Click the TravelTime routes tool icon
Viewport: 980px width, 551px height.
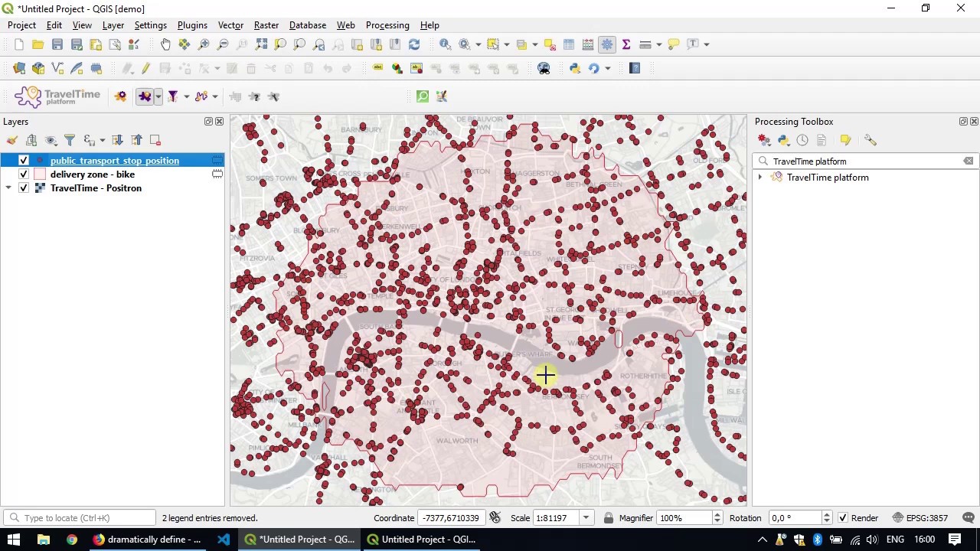tap(201, 96)
